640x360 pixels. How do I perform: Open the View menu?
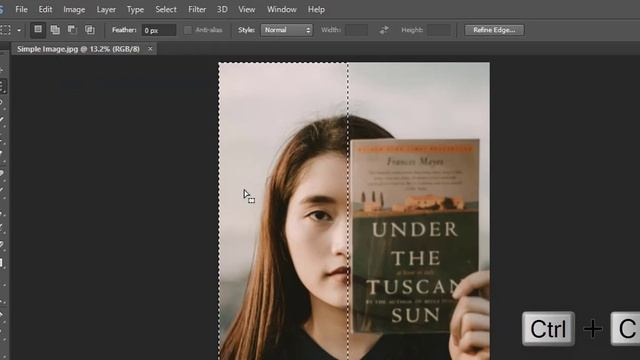point(247,9)
